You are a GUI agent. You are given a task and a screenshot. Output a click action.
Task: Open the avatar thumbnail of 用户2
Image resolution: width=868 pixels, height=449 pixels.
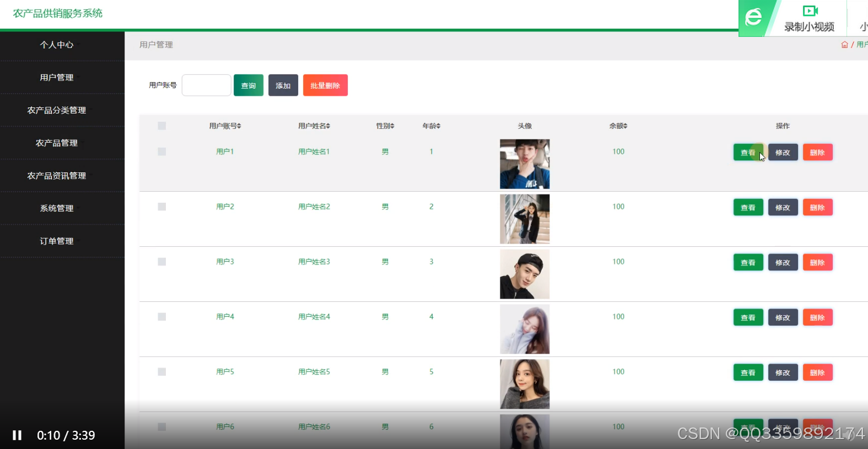click(x=525, y=219)
